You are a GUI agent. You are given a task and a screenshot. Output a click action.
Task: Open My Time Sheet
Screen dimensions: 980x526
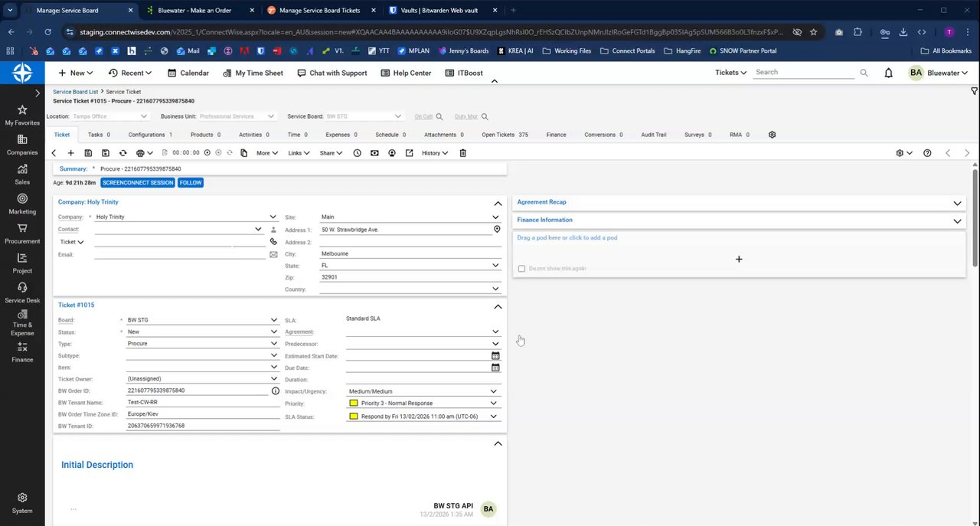click(253, 73)
